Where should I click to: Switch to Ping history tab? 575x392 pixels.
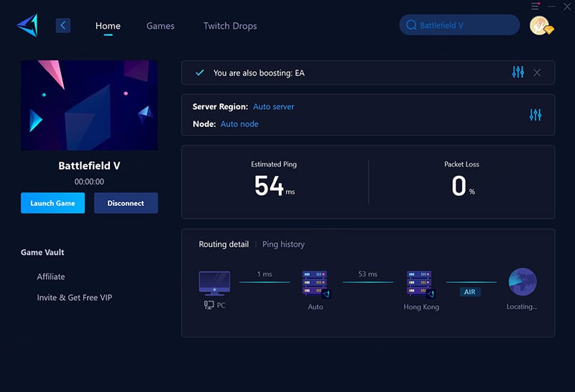point(283,244)
